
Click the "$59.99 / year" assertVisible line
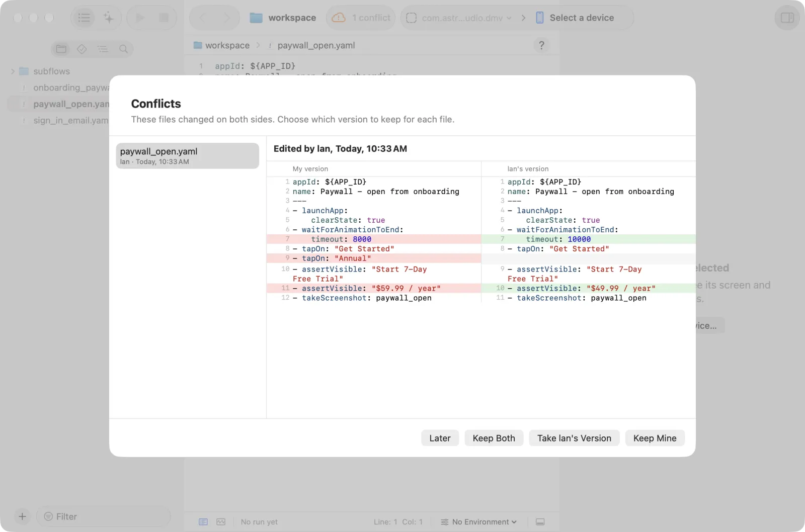(374, 288)
